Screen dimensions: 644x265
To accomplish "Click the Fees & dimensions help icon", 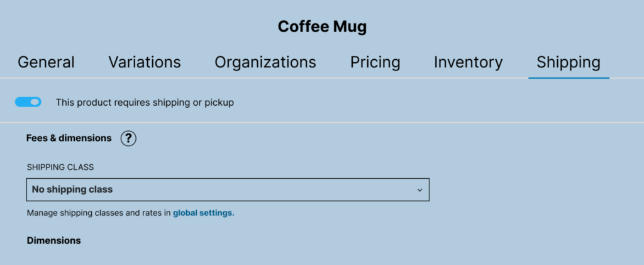I will 128,138.
